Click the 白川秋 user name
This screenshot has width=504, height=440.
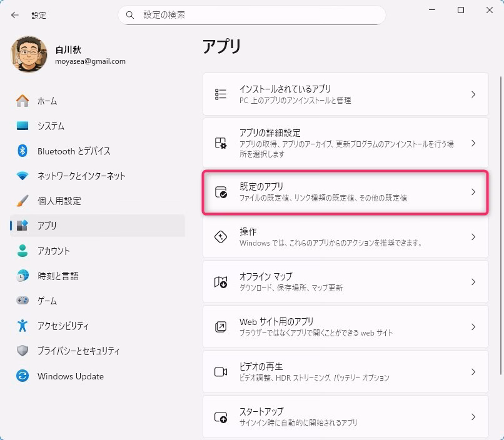point(68,49)
